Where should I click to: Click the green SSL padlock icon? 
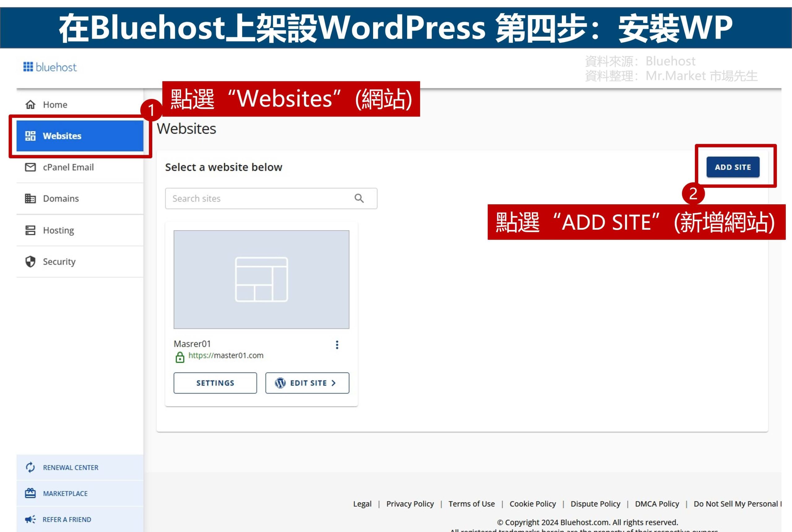pyautogui.click(x=180, y=357)
